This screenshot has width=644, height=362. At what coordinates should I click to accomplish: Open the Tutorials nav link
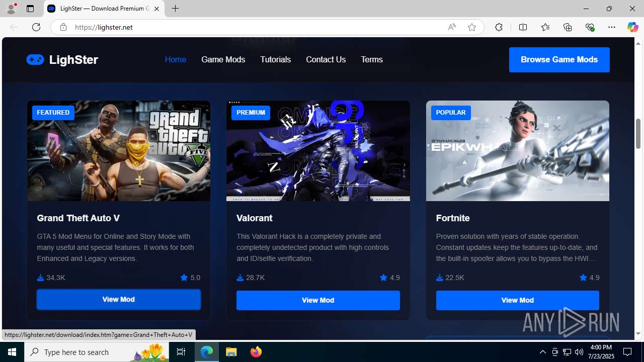pyautogui.click(x=275, y=59)
